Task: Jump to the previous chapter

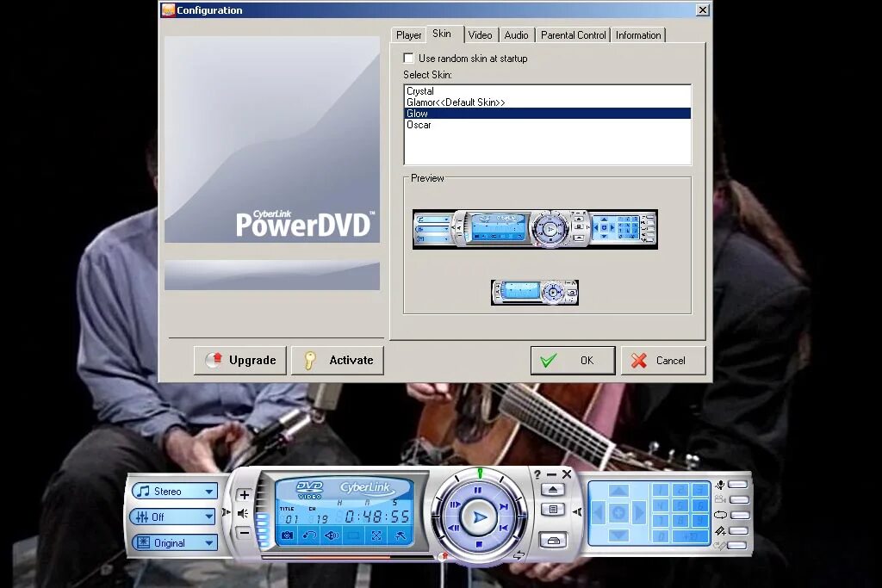Action: pos(504,528)
